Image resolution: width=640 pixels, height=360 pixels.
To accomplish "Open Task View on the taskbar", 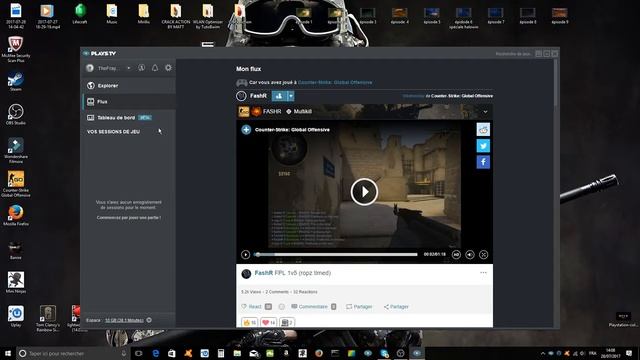I will pyautogui.click(x=139, y=353).
